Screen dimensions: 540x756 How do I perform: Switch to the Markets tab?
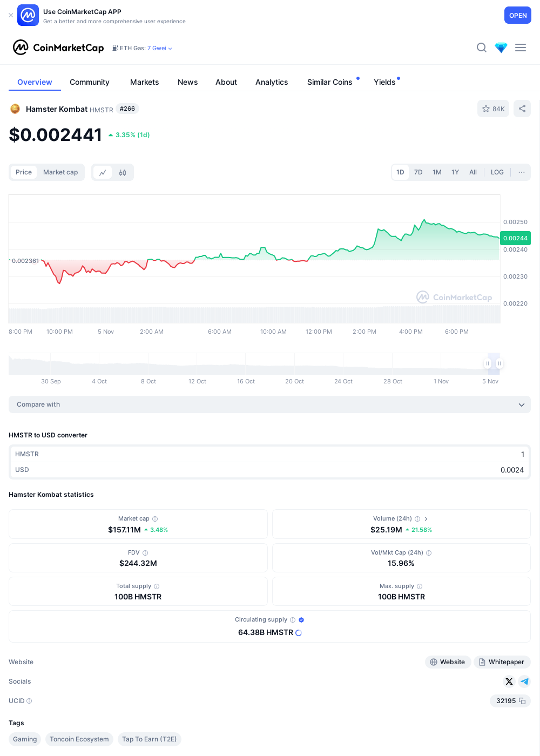click(x=145, y=82)
